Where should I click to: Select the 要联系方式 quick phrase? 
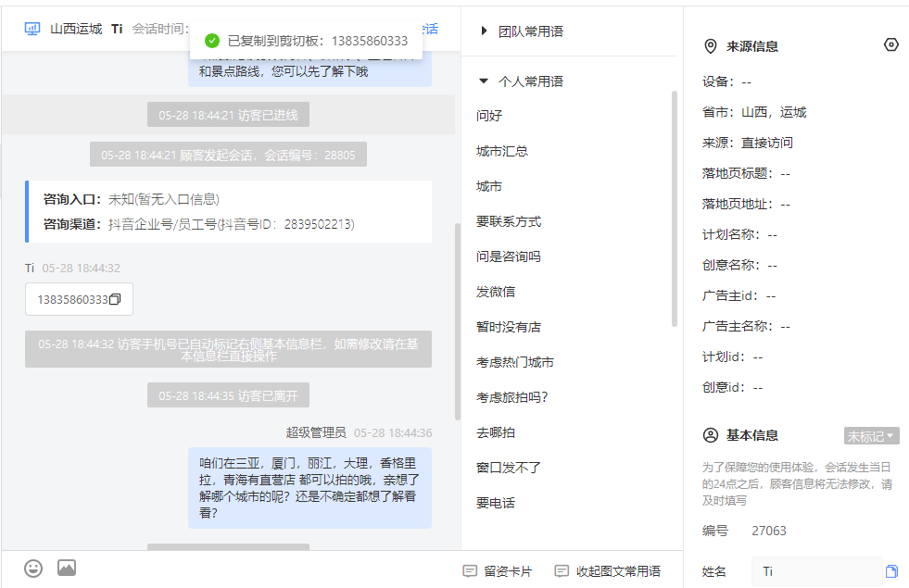[x=509, y=221]
